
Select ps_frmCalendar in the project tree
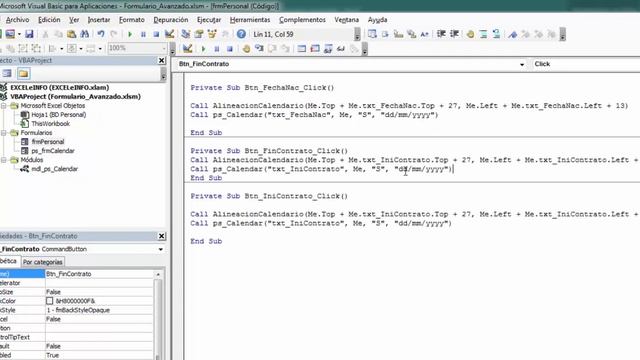[x=53, y=151]
